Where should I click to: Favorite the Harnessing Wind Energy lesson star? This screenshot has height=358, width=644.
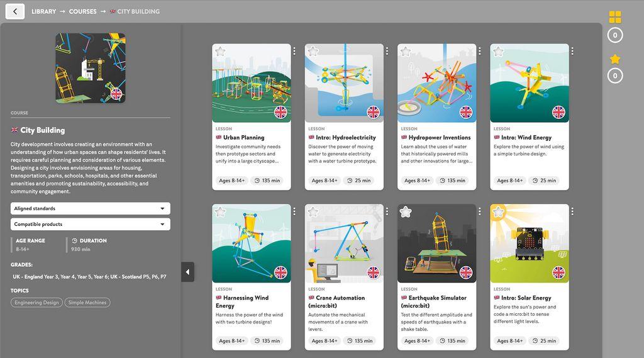pos(221,211)
